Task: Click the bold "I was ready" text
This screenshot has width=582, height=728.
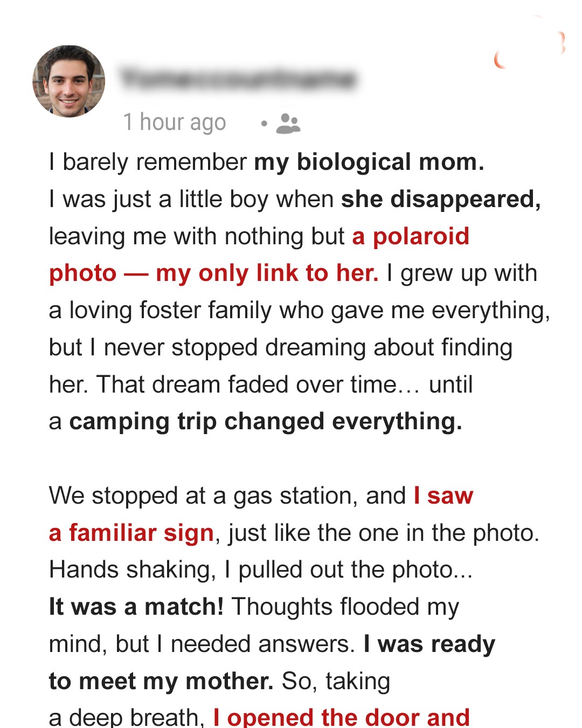Action: [429, 644]
